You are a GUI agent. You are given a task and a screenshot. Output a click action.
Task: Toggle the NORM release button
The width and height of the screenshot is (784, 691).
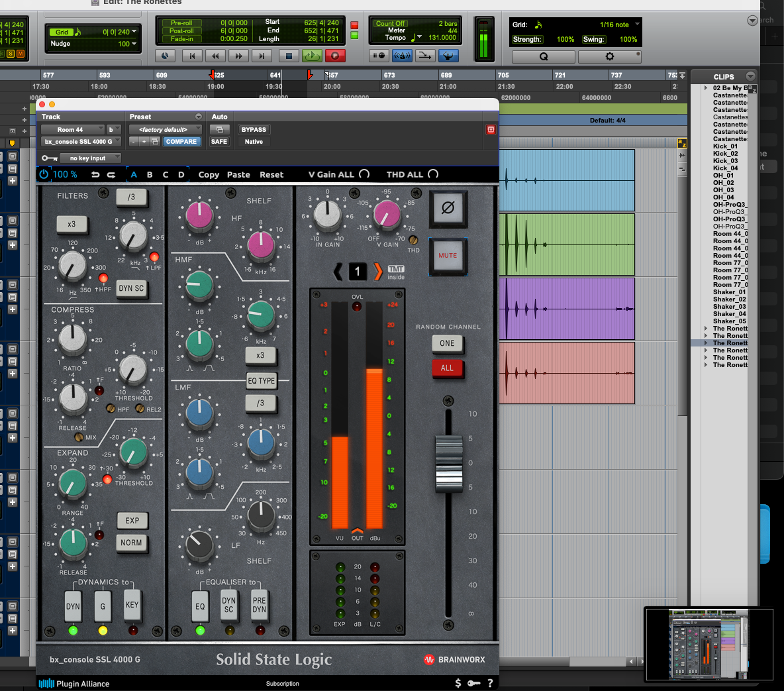[131, 543]
